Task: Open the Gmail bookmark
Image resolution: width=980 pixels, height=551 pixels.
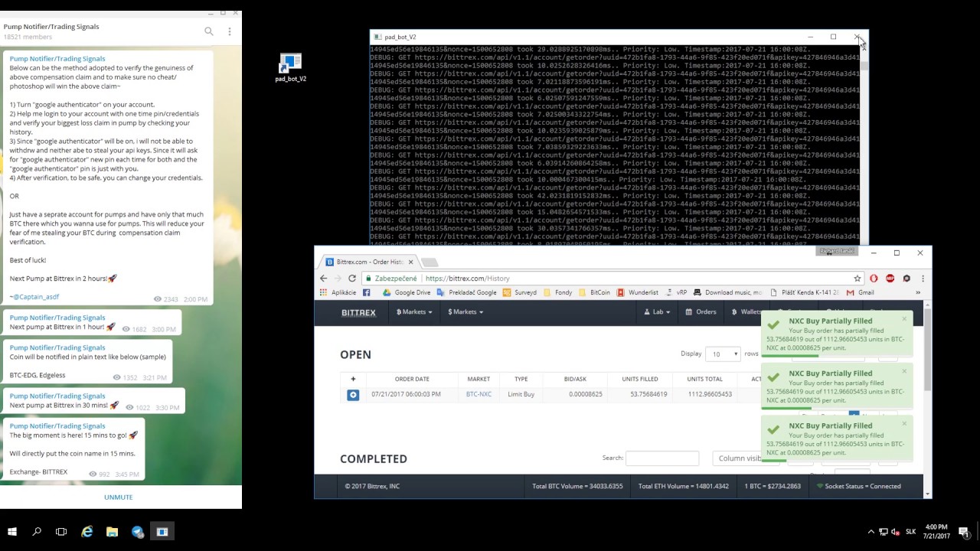Action: pyautogui.click(x=861, y=292)
